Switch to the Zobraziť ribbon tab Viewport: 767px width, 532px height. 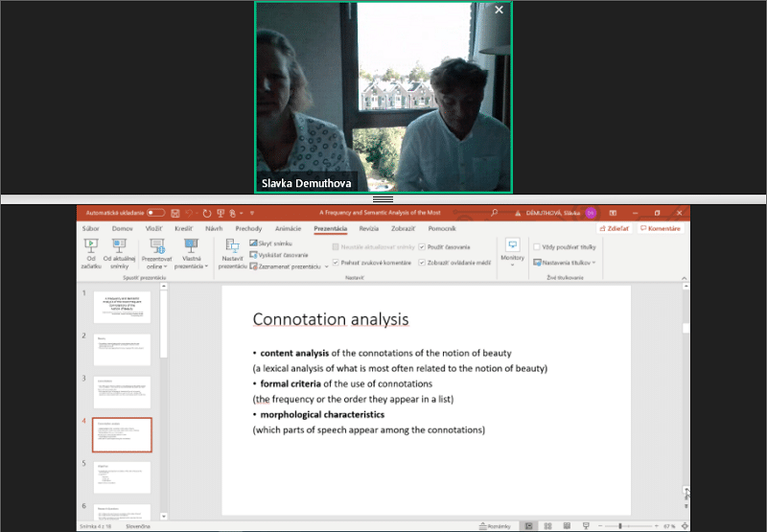pyautogui.click(x=402, y=229)
